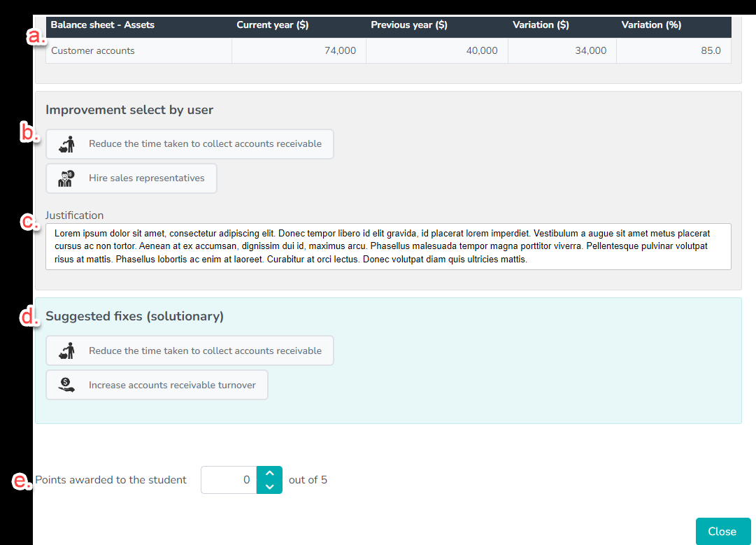Image resolution: width=756 pixels, height=545 pixels.
Task: Click the current year value 74,000
Action: pos(340,50)
